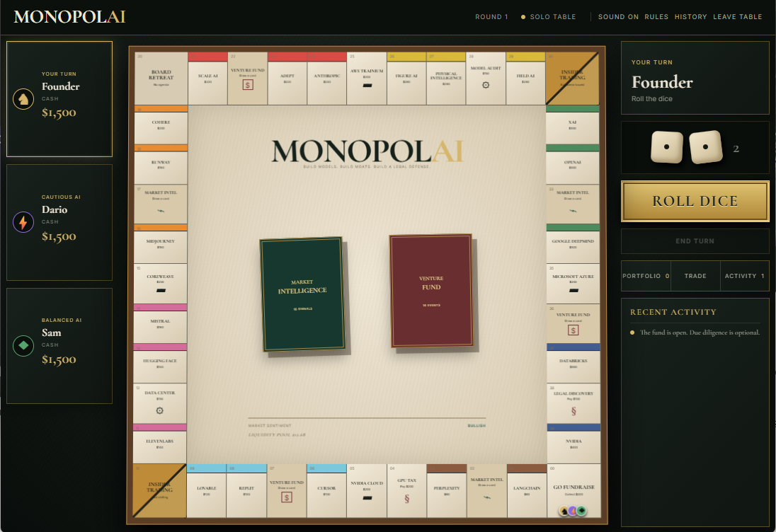Image resolution: width=776 pixels, height=532 pixels.
Task: Select the Scale AI property tile
Action: point(208,78)
